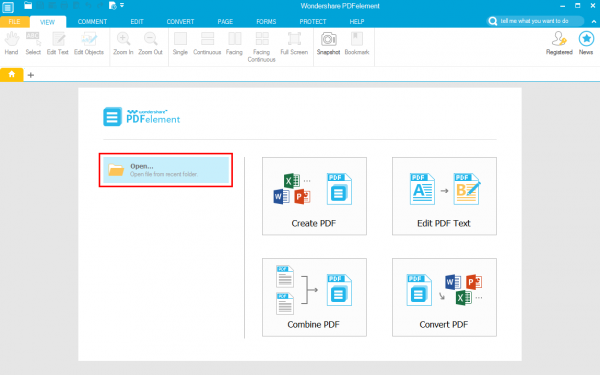
Task: Click the Convert PDF tile
Action: (444, 297)
